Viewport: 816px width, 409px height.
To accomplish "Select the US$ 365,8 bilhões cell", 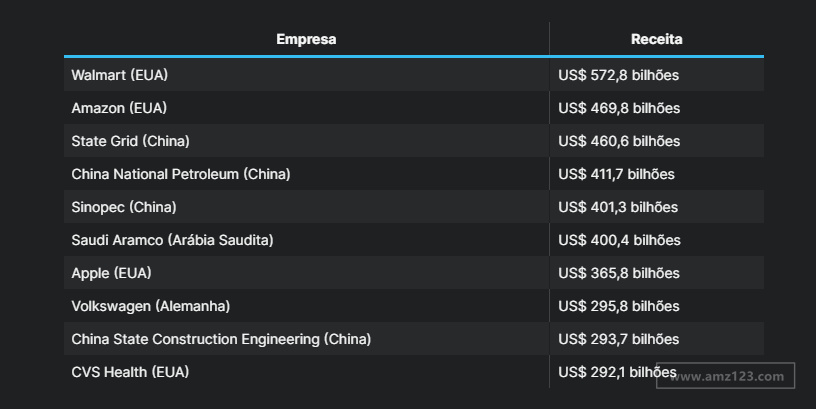I will tap(619, 273).
